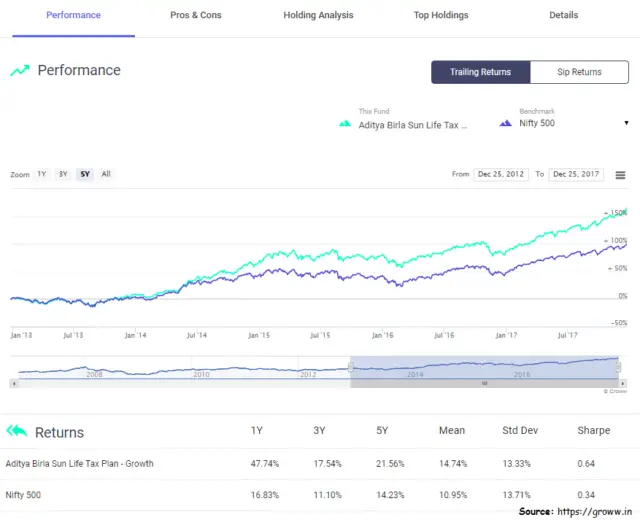Click the navigator scrollbar left arrow
This screenshot has height=520, width=640.
pos(14,384)
